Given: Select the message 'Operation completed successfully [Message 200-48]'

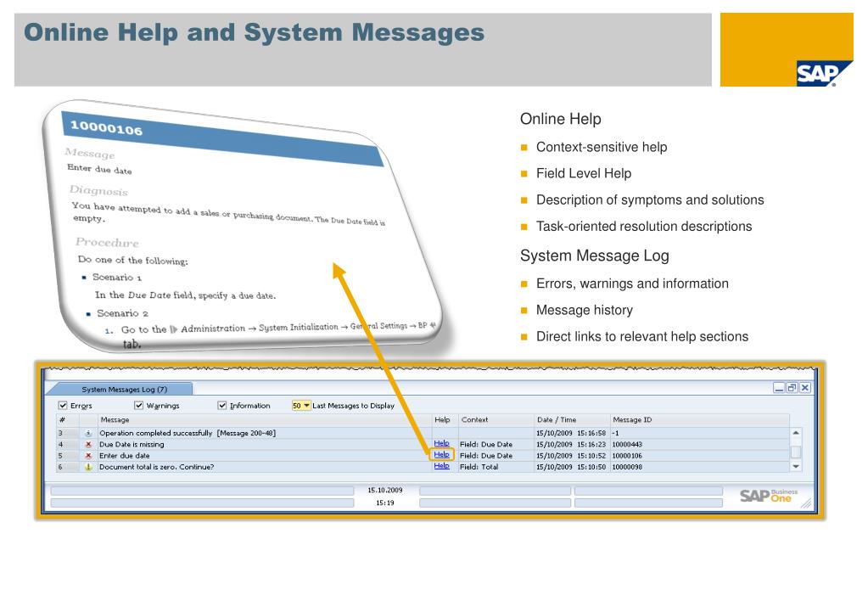Looking at the screenshot, I should [188, 433].
